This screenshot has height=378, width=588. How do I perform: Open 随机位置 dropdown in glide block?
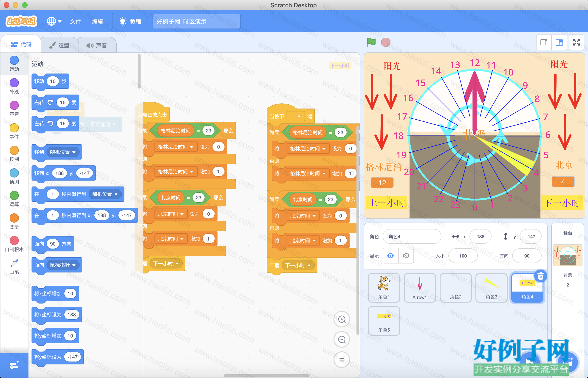pos(105,194)
